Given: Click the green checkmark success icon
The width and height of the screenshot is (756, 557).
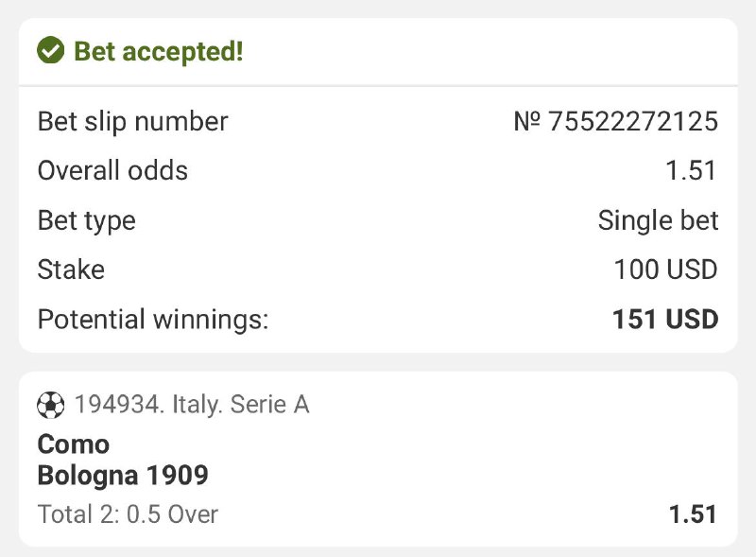Looking at the screenshot, I should coord(50,51).
